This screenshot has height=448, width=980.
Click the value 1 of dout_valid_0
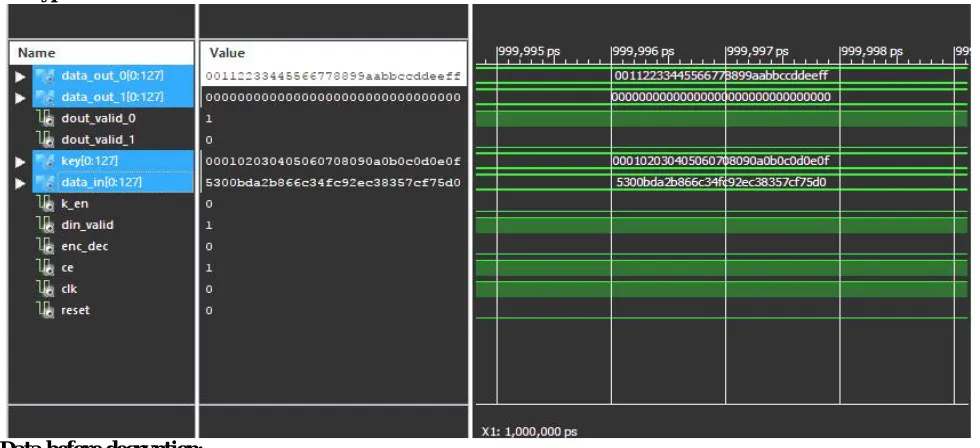tap(209, 119)
